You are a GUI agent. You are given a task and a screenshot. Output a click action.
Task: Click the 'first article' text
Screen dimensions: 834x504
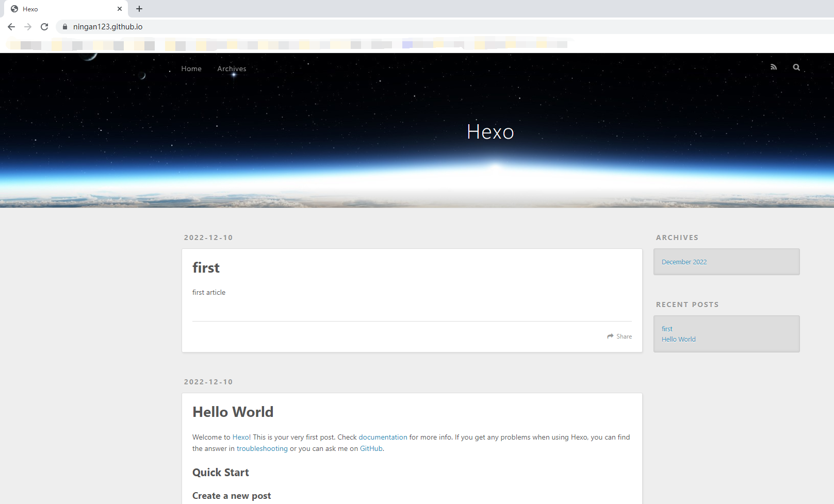(x=209, y=292)
